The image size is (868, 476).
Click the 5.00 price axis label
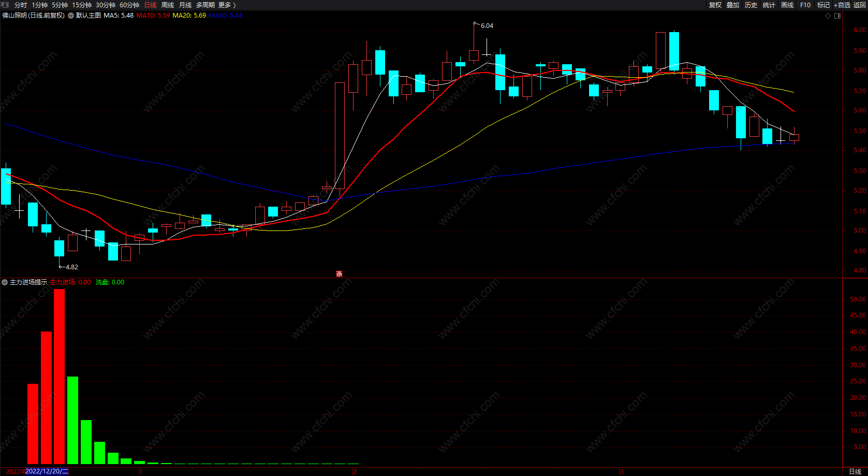(859, 230)
